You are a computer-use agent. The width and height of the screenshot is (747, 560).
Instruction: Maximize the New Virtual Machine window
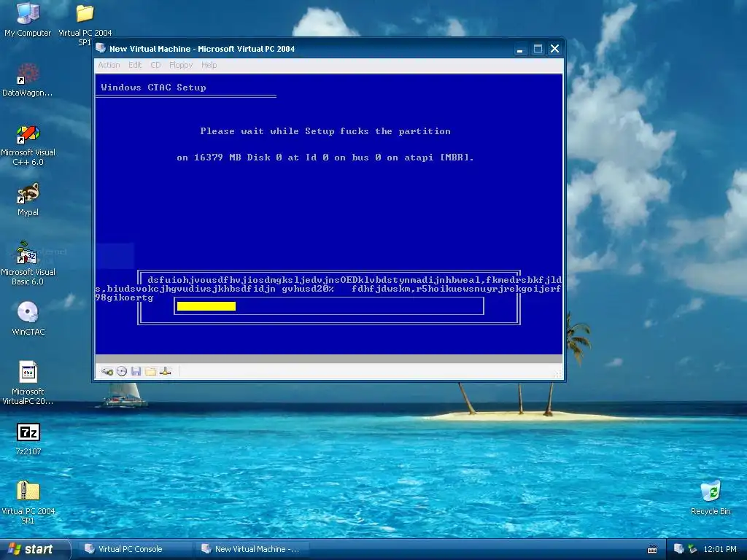[x=538, y=49]
